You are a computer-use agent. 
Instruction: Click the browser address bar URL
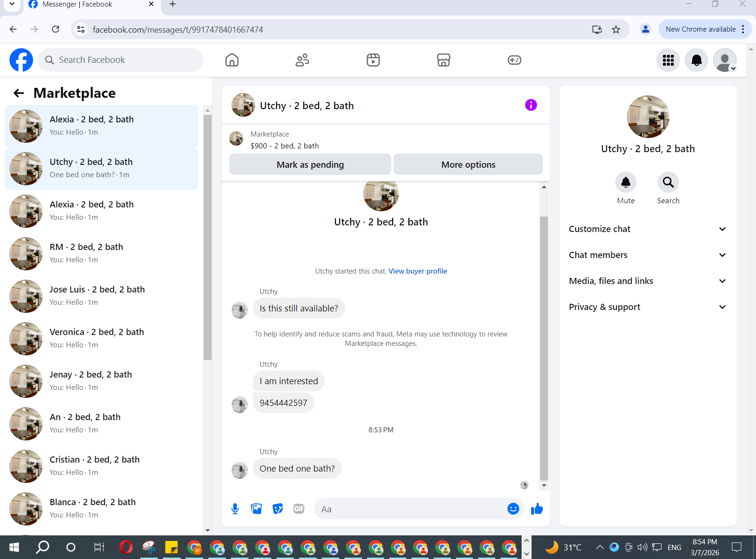(x=178, y=29)
